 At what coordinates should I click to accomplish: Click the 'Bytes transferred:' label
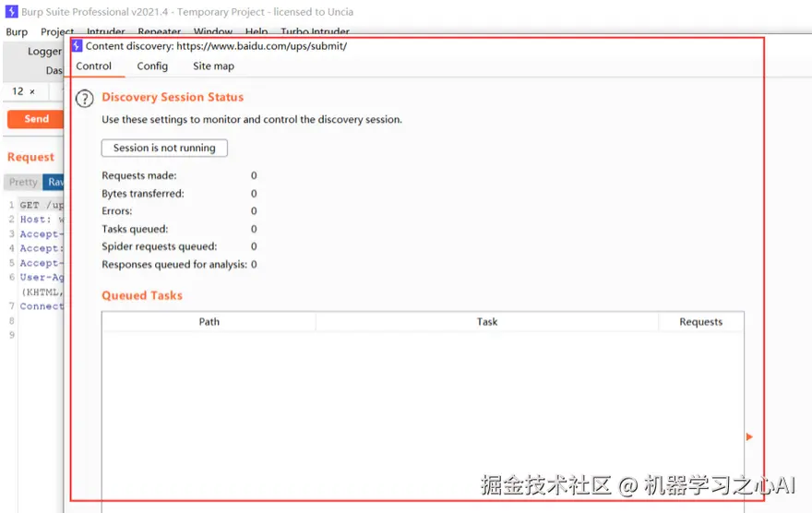point(142,194)
